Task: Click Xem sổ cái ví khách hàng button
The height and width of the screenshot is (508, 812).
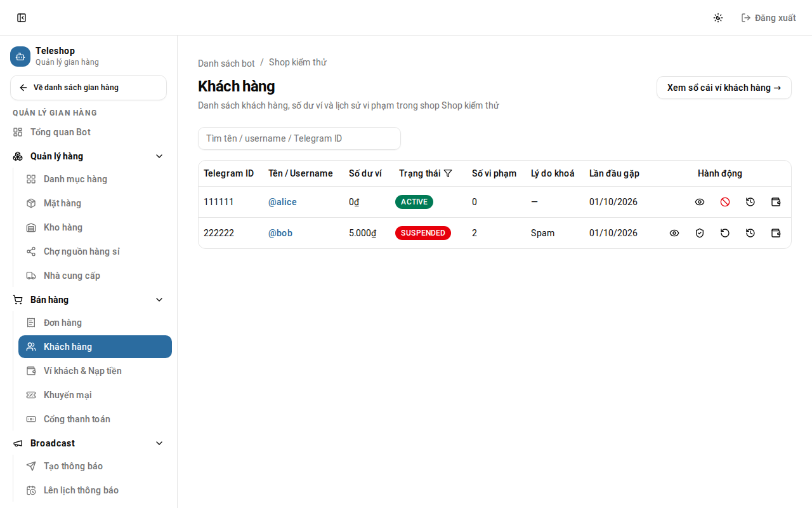Action: coord(724,88)
